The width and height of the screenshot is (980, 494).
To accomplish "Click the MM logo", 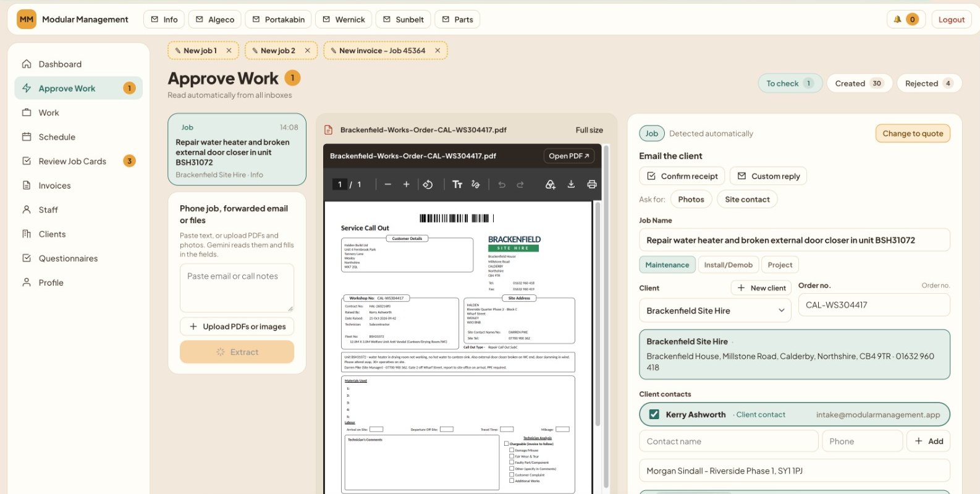I will [27, 19].
